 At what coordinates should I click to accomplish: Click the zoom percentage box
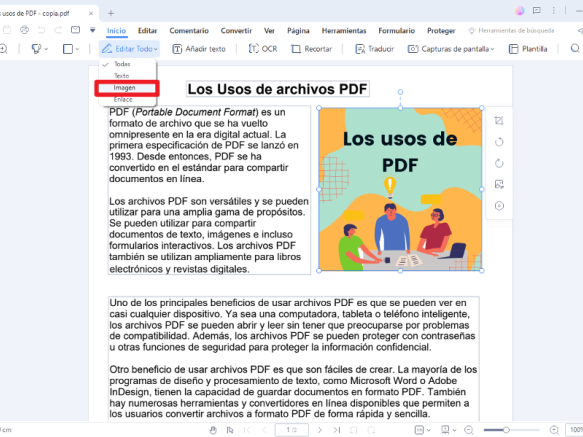coord(574,430)
